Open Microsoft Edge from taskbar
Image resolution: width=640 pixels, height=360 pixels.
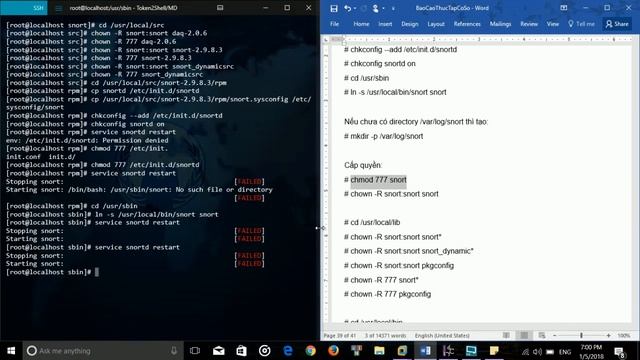pyautogui.click(x=288, y=351)
